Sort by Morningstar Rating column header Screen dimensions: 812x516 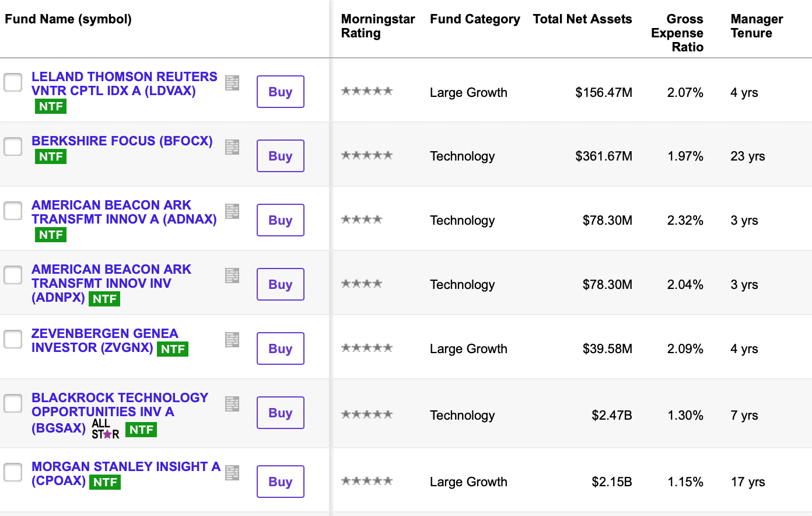[x=377, y=26]
